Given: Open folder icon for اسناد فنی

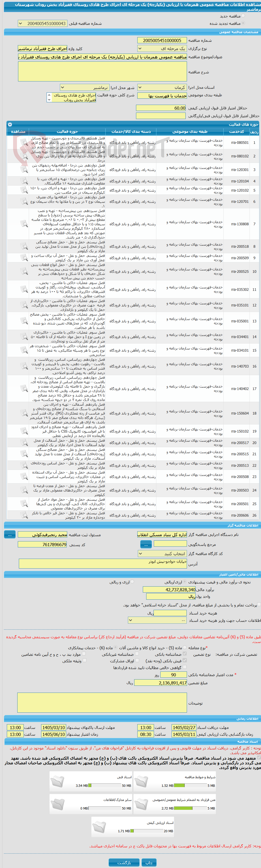Looking at the screenshot, I should click(57, 781).
